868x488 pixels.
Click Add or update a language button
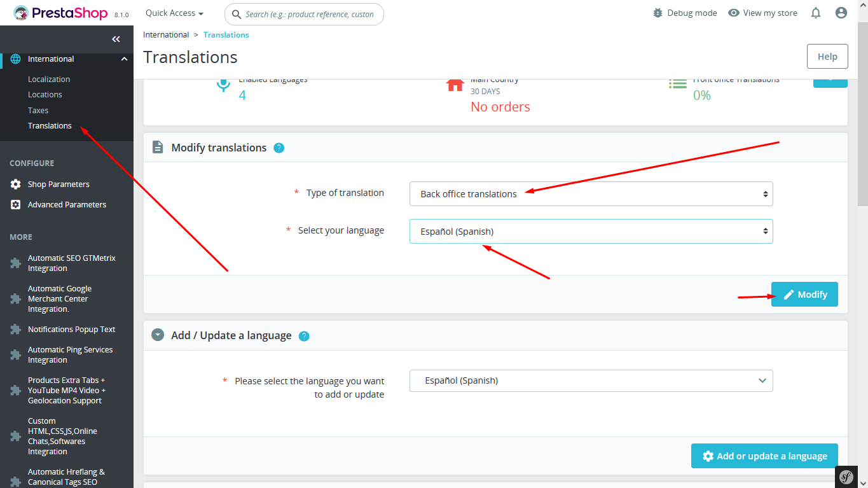[764, 456]
